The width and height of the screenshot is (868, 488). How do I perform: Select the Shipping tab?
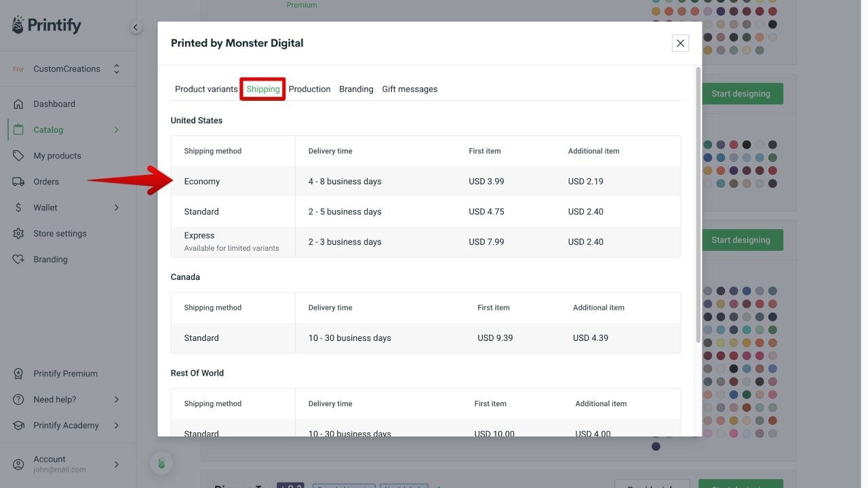coord(263,89)
